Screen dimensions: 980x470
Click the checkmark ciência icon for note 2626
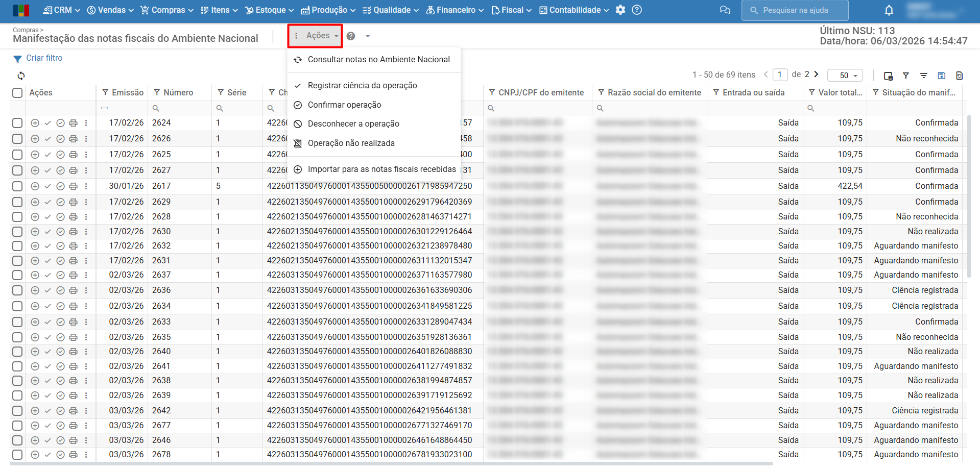[x=47, y=139]
